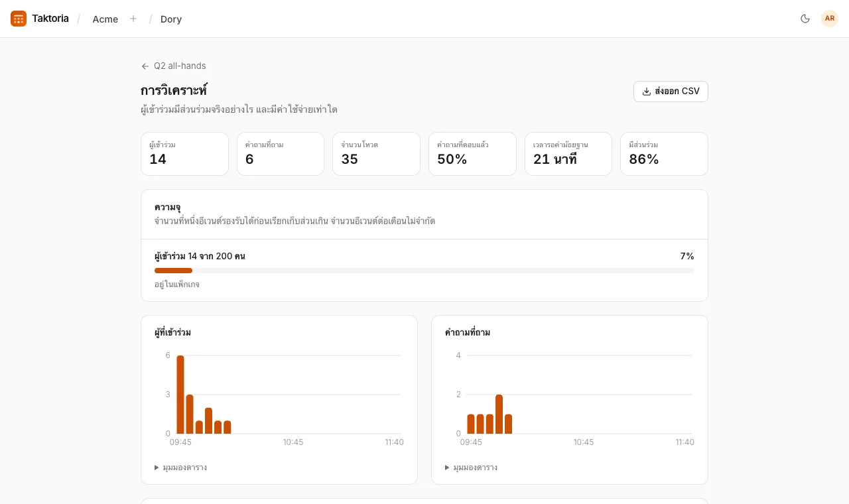Click the tallest bar in ผู้ที่เข้าร่วม chart
Image resolution: width=849 pixels, height=504 pixels.
coord(180,395)
